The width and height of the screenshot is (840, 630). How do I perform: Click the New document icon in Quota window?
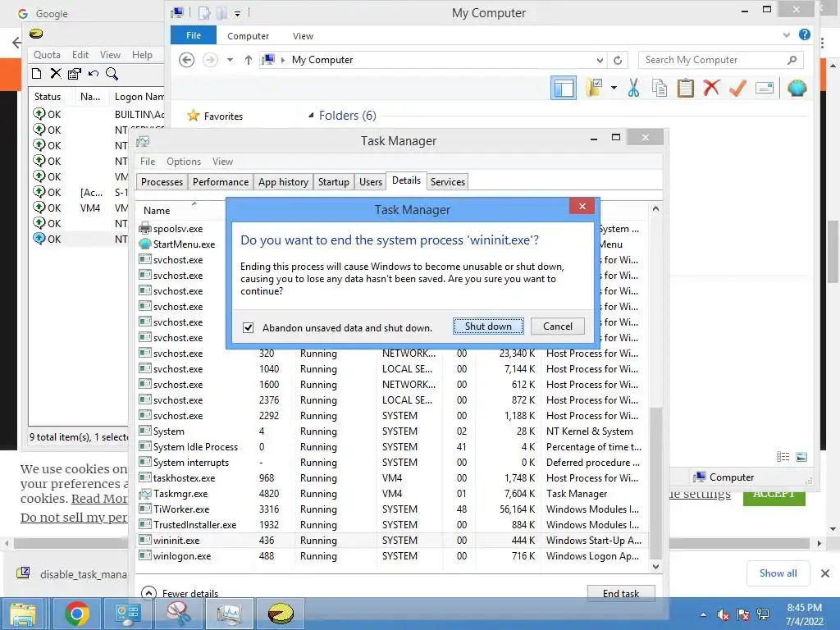[x=36, y=74]
